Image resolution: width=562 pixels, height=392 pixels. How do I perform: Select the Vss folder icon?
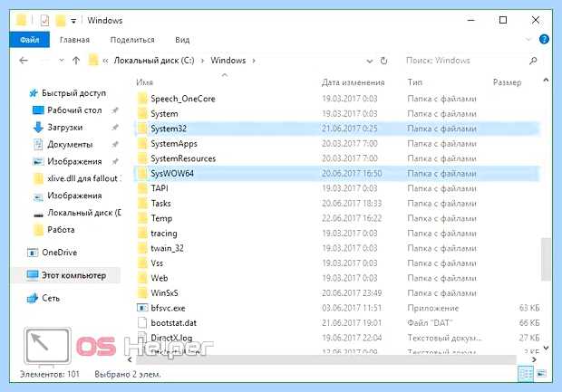pyautogui.click(x=142, y=263)
